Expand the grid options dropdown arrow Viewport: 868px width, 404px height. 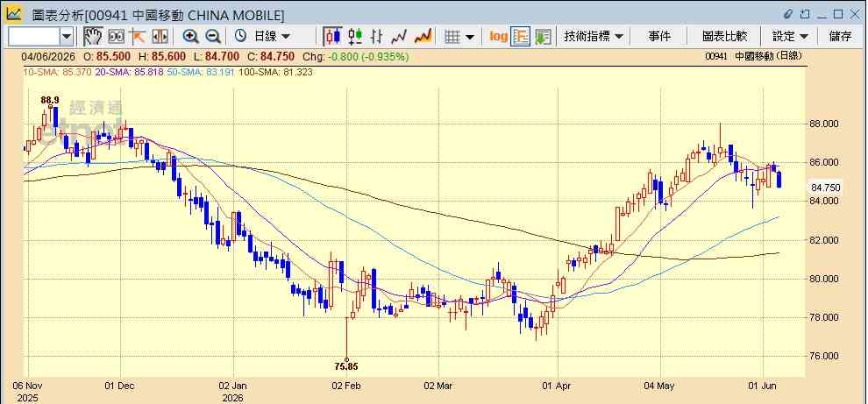pyautogui.click(x=470, y=37)
